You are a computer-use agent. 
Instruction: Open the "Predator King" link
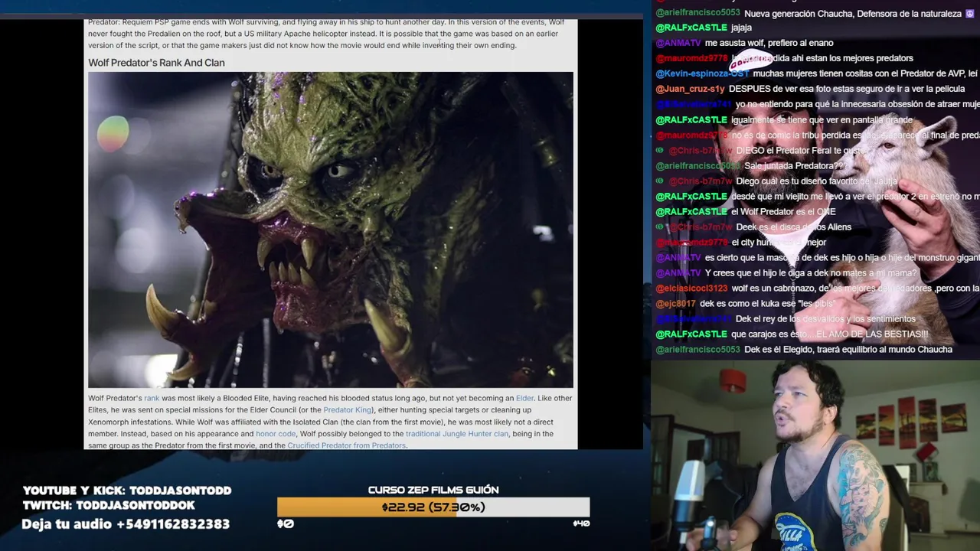(x=348, y=410)
